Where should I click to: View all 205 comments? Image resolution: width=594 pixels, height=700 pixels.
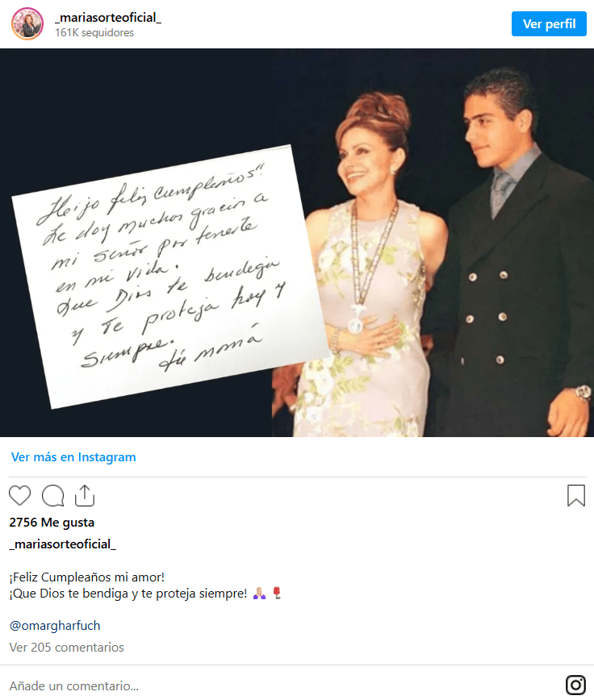(66, 648)
